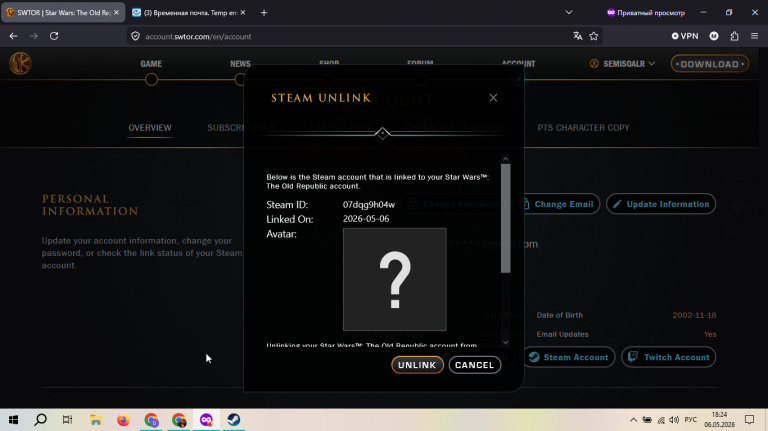Click the Update Information button
The image size is (768, 431).
click(x=661, y=204)
